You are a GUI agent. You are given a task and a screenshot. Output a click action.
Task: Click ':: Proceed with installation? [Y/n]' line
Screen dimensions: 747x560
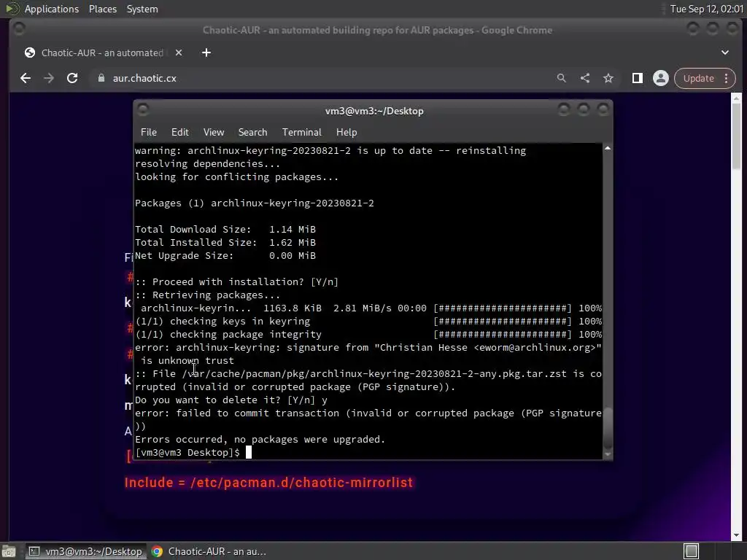click(x=237, y=281)
